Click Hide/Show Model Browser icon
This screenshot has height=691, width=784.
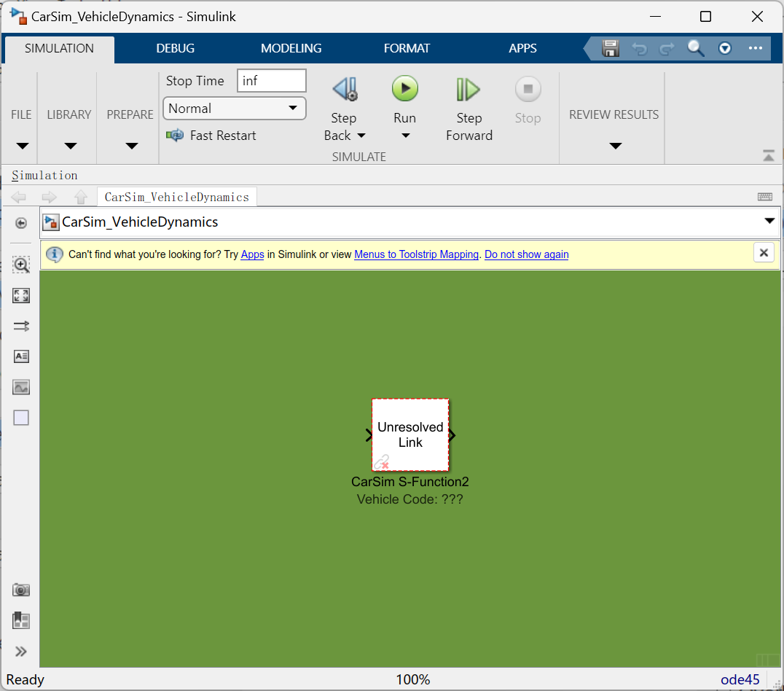(21, 222)
